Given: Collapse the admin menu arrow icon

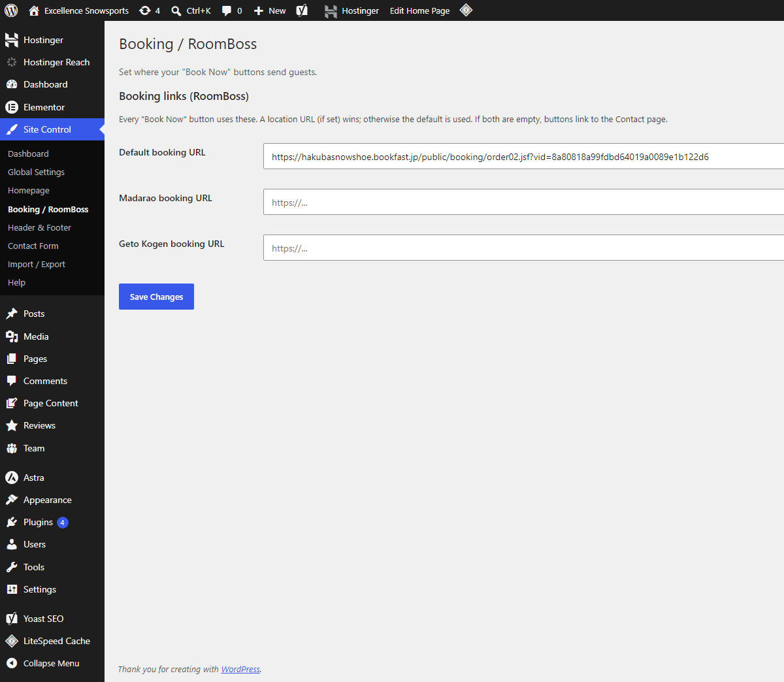Looking at the screenshot, I should 12,663.
